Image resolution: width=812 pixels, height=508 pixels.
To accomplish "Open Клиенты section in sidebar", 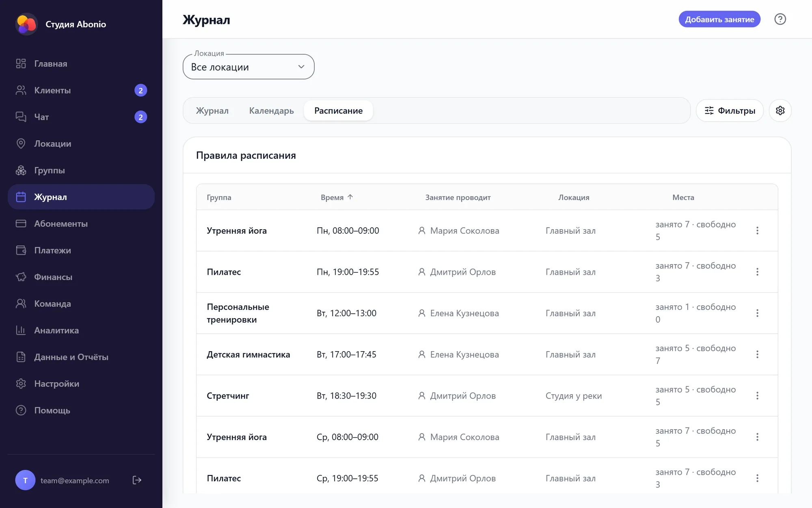I will (x=81, y=90).
